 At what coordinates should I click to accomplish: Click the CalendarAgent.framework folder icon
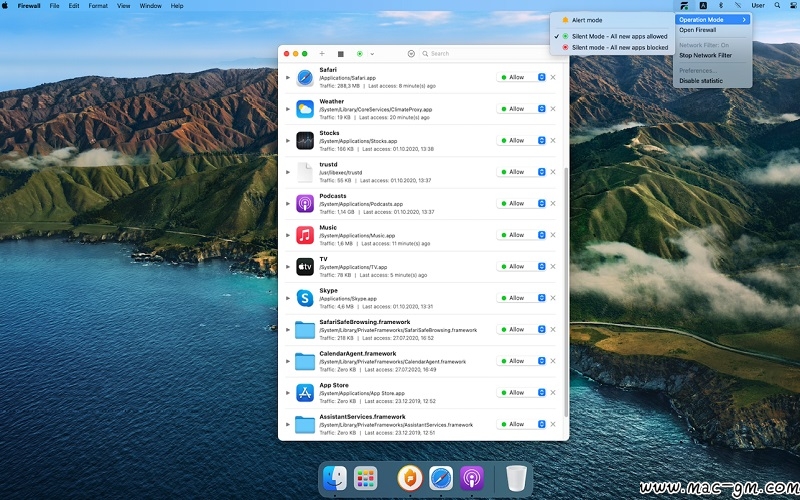pyautogui.click(x=305, y=361)
